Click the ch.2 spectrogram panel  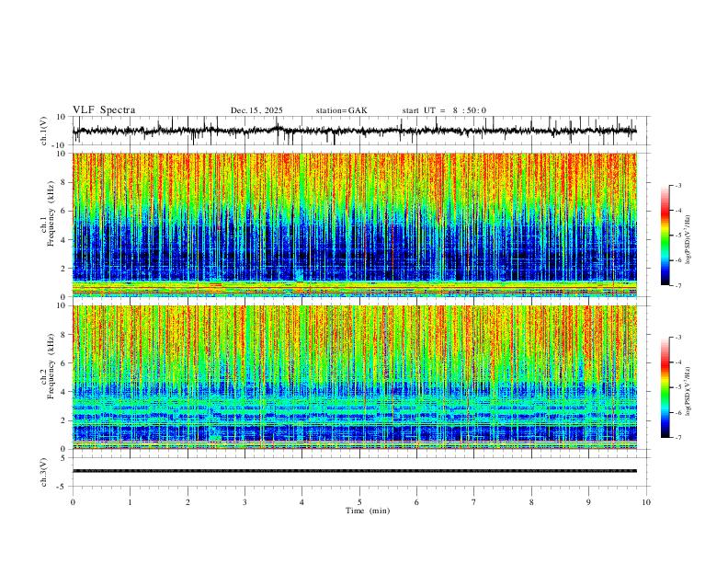coord(355,377)
